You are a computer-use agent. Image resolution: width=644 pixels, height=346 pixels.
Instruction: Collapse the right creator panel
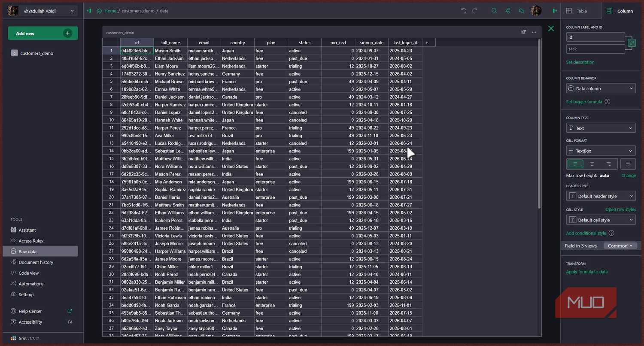[555, 11]
